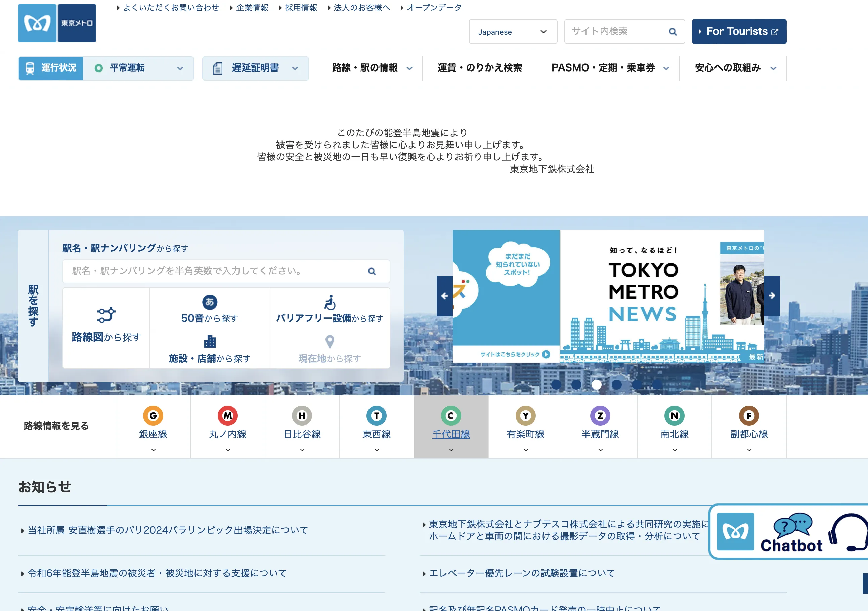The height and width of the screenshot is (611, 868).
Task: Click the location pin icon above 現在地
Action: click(x=330, y=342)
